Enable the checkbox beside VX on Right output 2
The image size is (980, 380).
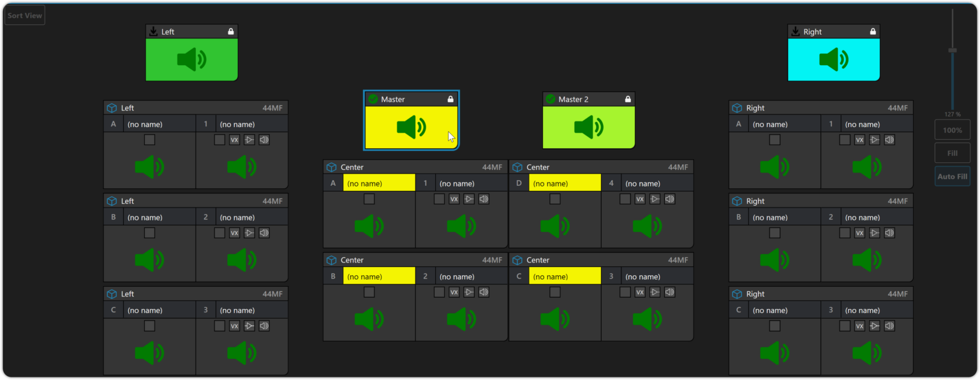pos(845,233)
